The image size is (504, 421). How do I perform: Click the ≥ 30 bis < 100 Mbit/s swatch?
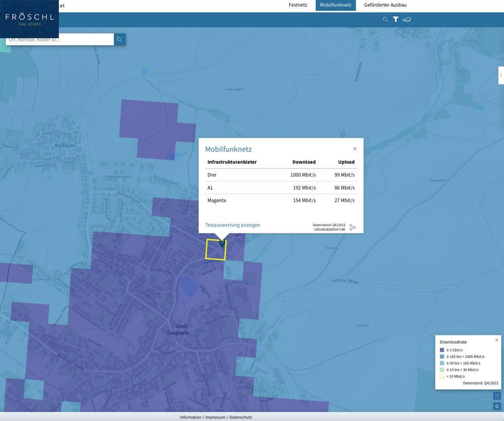[x=442, y=363]
